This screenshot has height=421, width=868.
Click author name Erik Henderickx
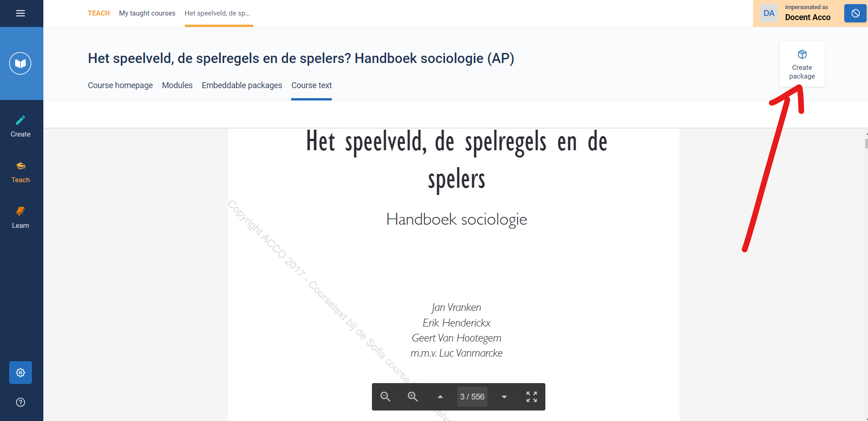[x=456, y=323]
